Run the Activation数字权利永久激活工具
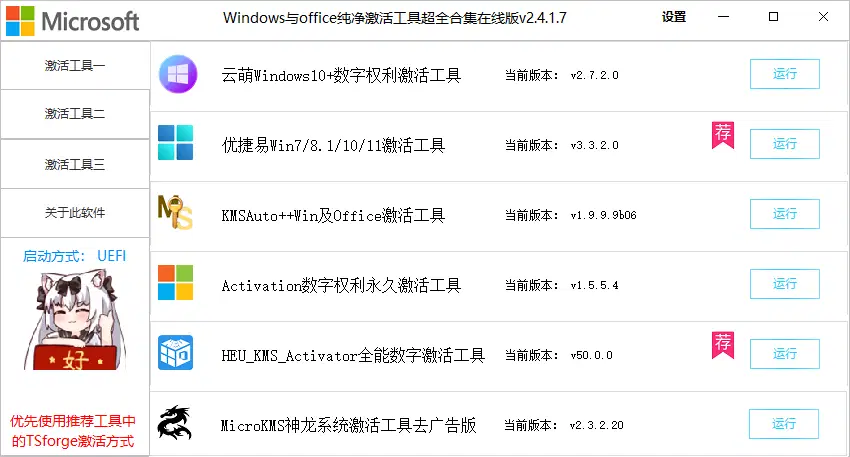Viewport: 850px width, 457px height. click(x=784, y=284)
